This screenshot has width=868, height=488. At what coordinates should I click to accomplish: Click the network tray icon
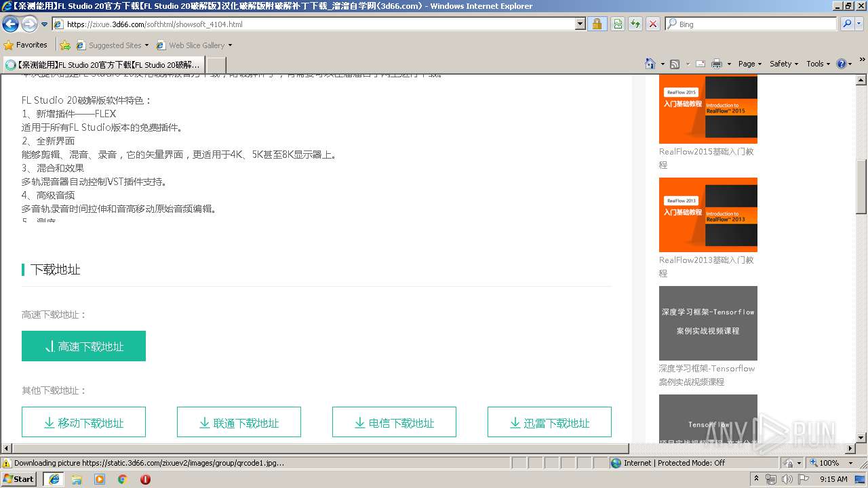771,479
